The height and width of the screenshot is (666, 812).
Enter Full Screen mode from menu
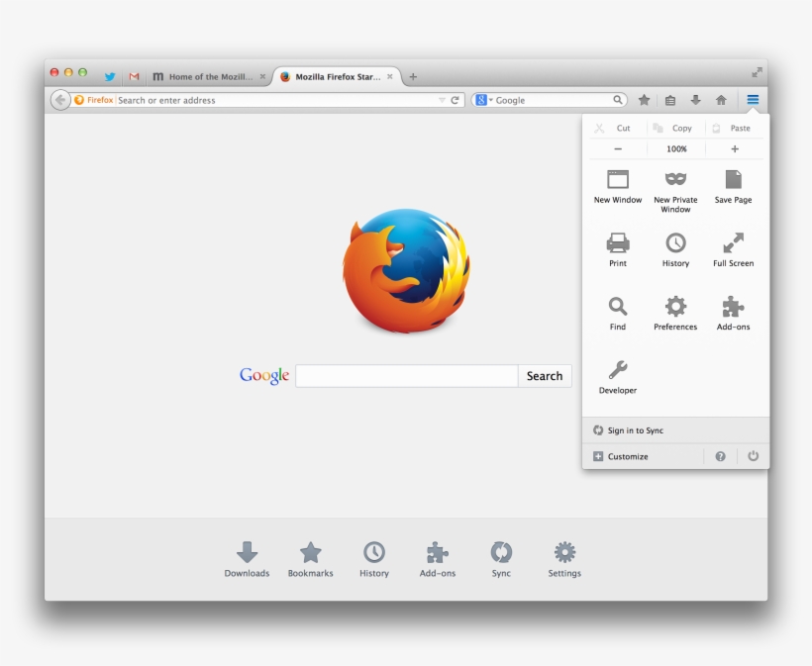733,243
